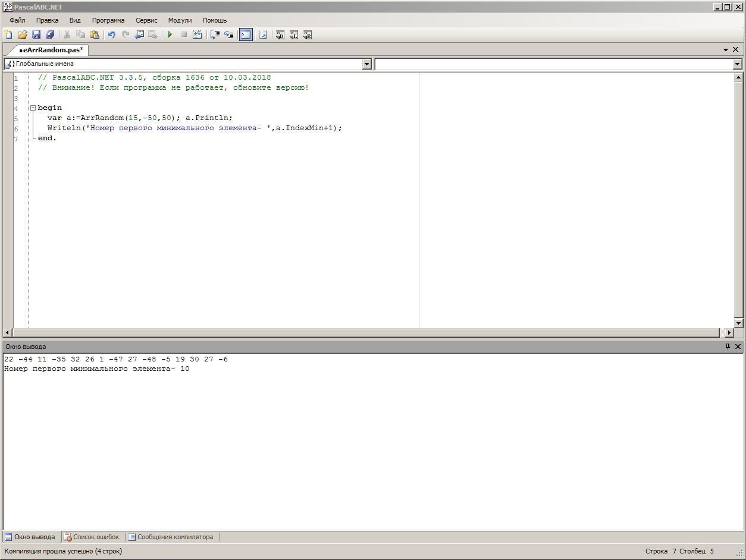Run the program with the green arrow
The width and height of the screenshot is (746, 560).
pyautogui.click(x=170, y=35)
